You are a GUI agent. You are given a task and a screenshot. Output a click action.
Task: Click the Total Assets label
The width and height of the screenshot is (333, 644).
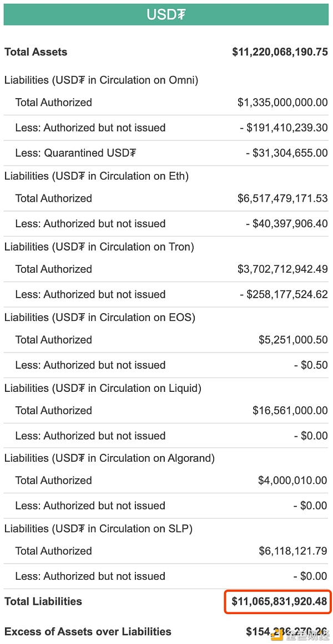click(x=36, y=52)
